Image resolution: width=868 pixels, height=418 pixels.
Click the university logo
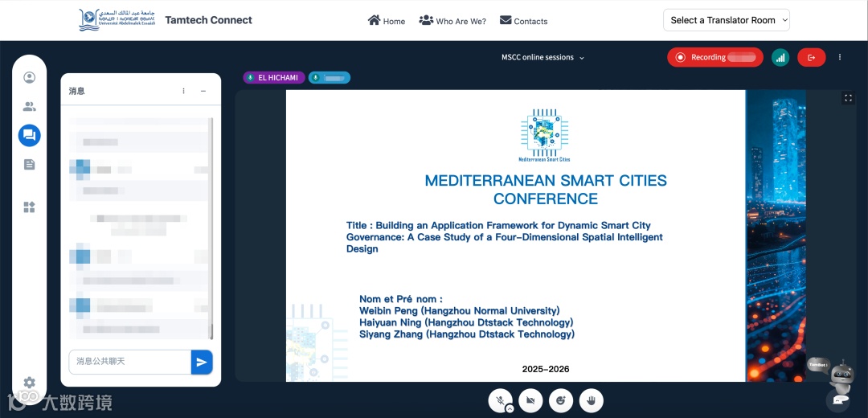[117, 20]
